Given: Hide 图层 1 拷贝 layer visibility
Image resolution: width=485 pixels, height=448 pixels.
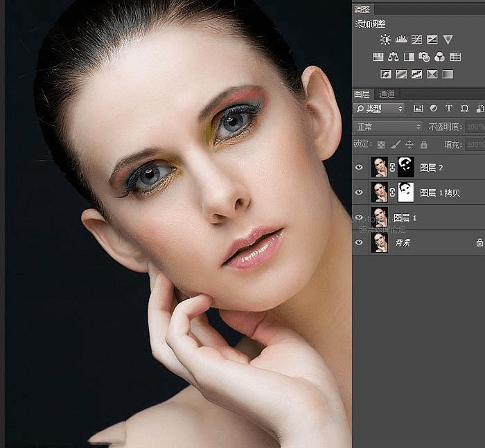Looking at the screenshot, I should click(359, 192).
